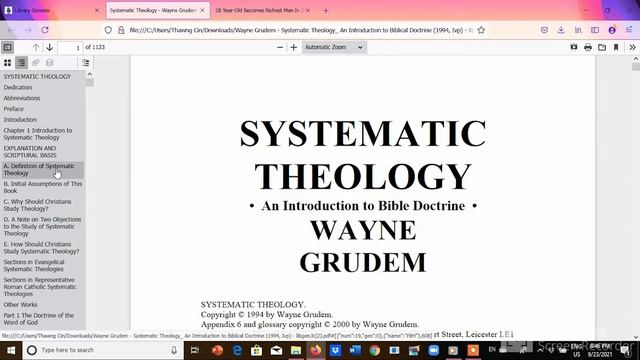This screenshot has width=640, height=360.
Task: Open the Automatic Zoom dropdown
Action: pyautogui.click(x=334, y=47)
